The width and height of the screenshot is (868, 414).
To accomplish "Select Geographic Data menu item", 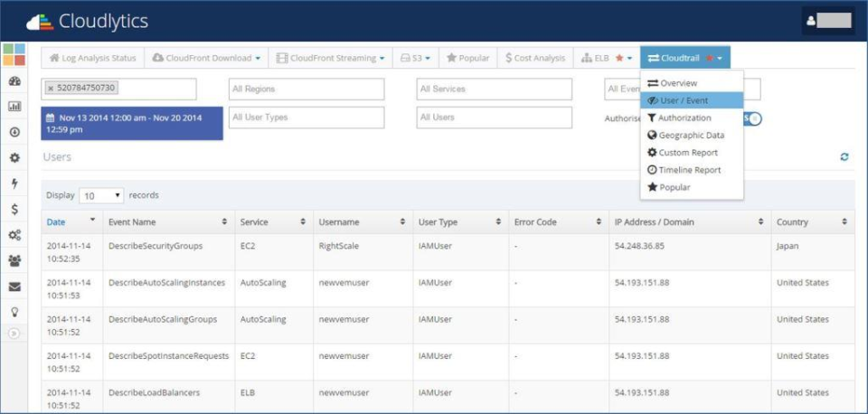I will coord(692,135).
